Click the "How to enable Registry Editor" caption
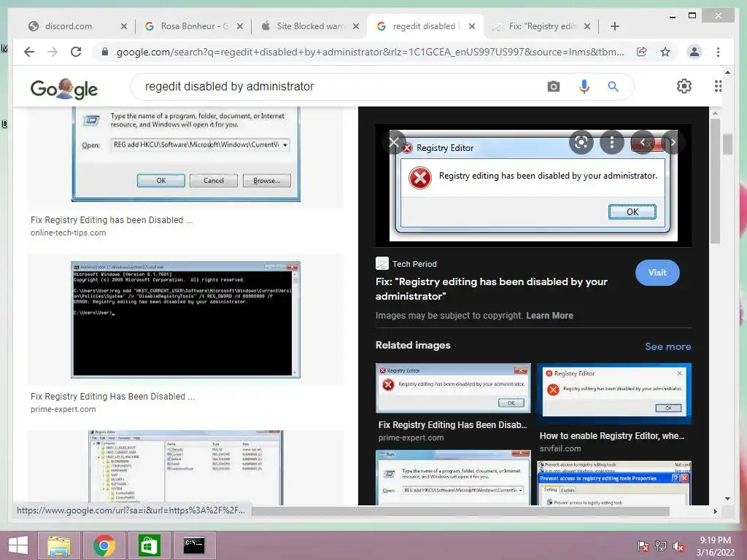 (x=612, y=436)
